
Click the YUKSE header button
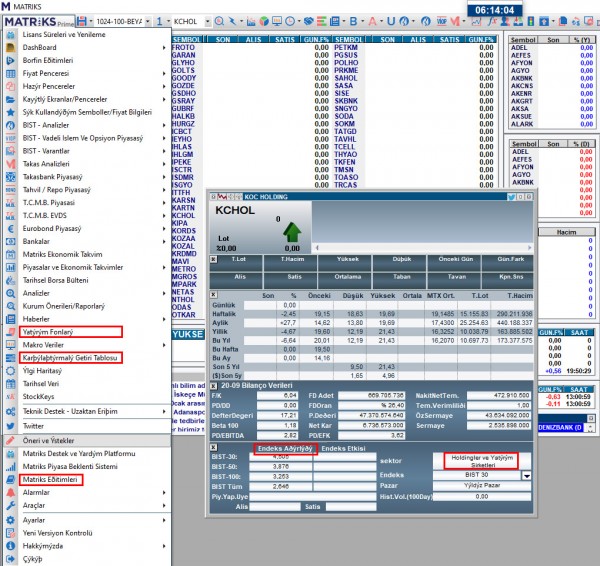[x=188, y=334]
